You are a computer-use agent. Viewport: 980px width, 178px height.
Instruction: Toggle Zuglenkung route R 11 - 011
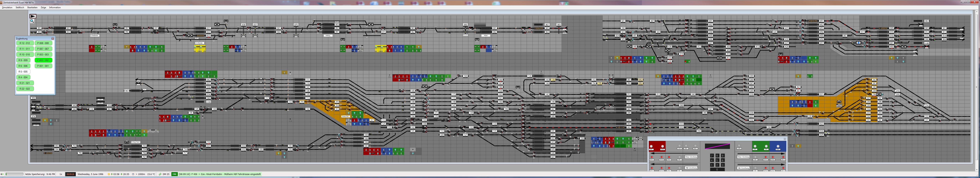point(25,49)
